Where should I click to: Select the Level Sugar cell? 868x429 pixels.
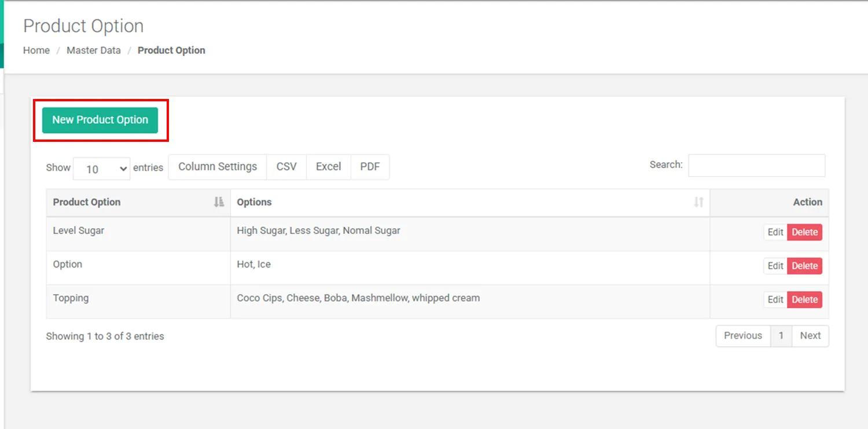pos(138,234)
